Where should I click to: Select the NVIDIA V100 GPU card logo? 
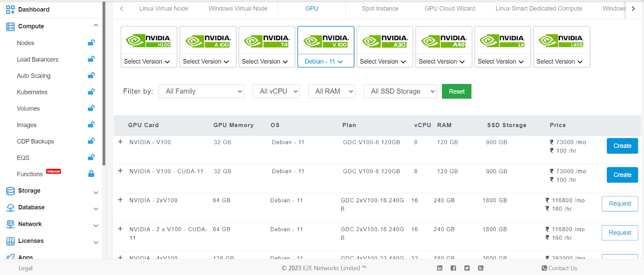click(x=326, y=41)
